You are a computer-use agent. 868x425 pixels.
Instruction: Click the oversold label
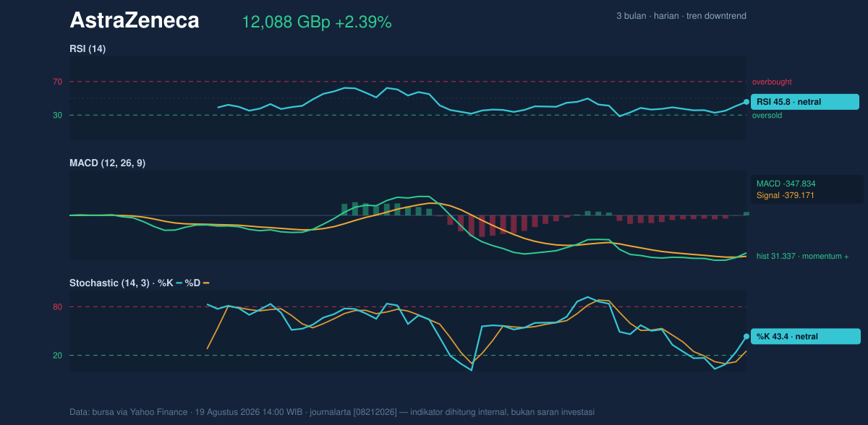tap(767, 115)
